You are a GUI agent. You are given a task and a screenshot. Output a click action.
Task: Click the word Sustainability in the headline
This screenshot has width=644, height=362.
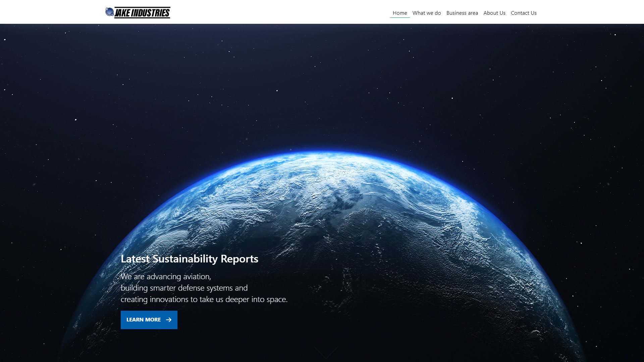[185, 259]
